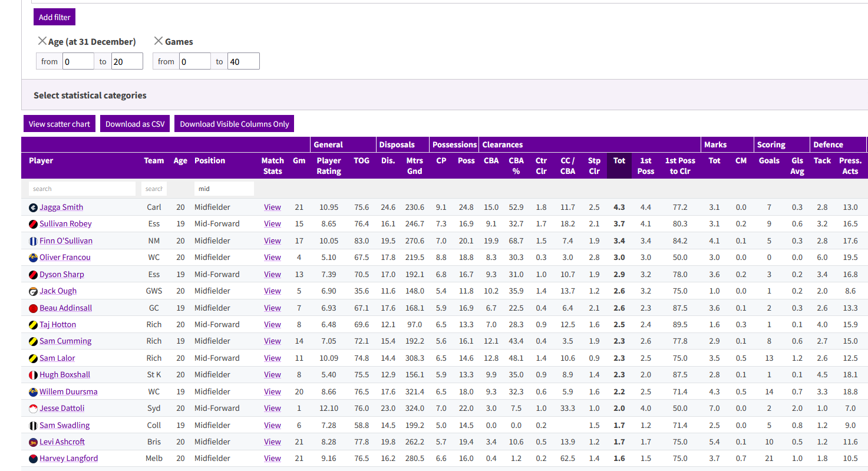
Task: Click Carlton team logo beside Jagga Smith
Action: (x=33, y=207)
